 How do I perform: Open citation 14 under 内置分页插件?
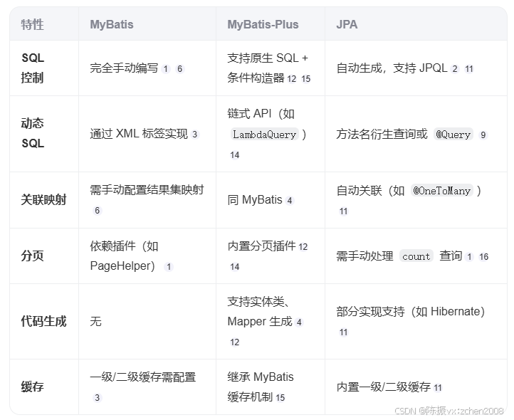[235, 267]
